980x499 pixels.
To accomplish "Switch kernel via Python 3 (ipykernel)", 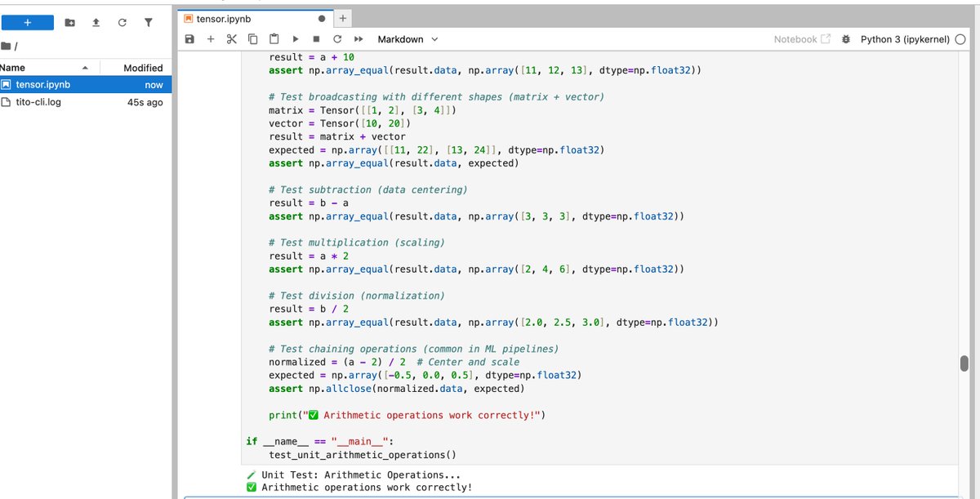I will [904, 39].
